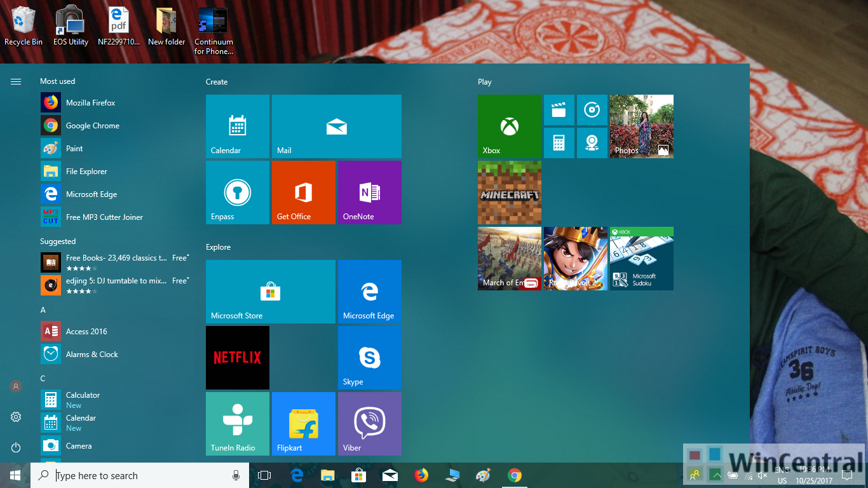Open the small Movies & TV tile
Screen dimensions: 868x488
coord(559,110)
